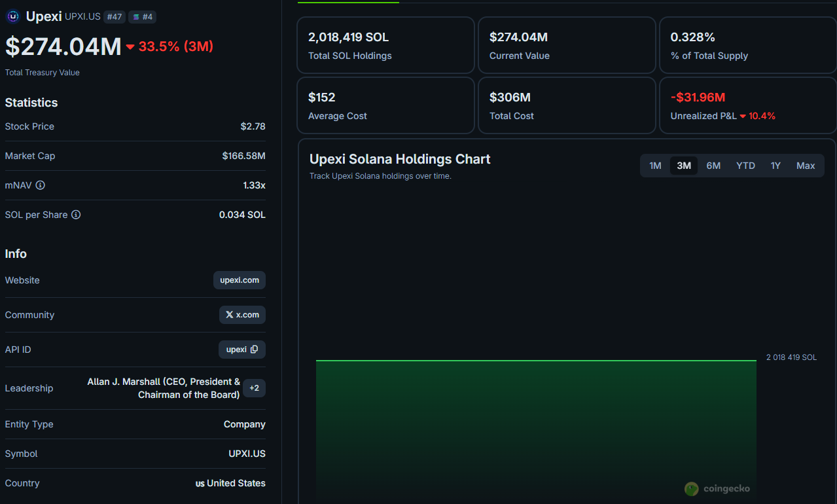Click the Unrealized P&L card
837x504 pixels.
point(747,105)
